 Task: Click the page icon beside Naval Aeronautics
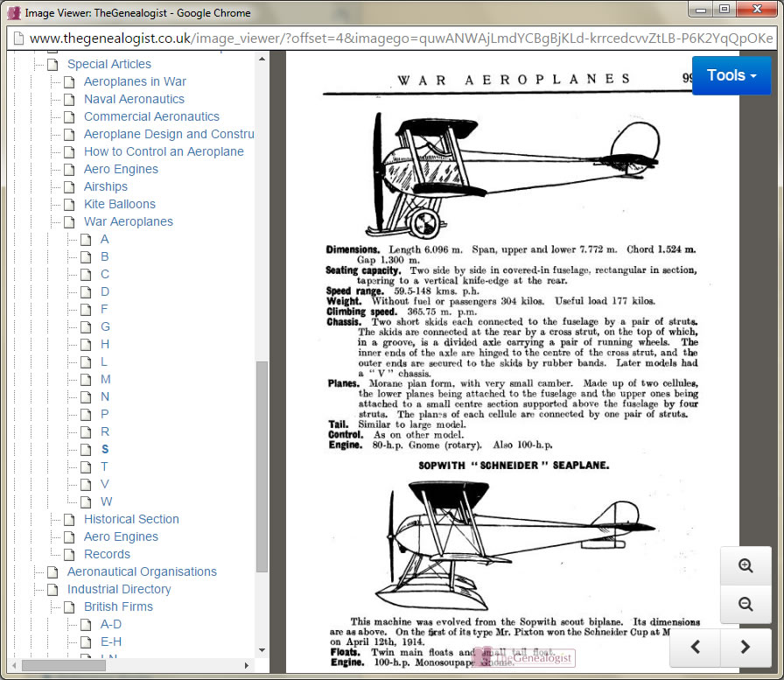(69, 100)
